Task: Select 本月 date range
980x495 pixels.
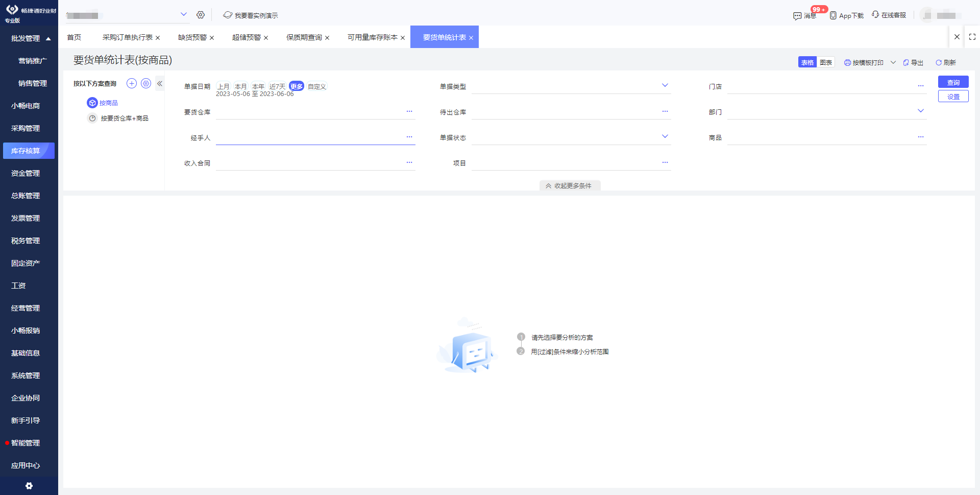Action: pos(241,86)
